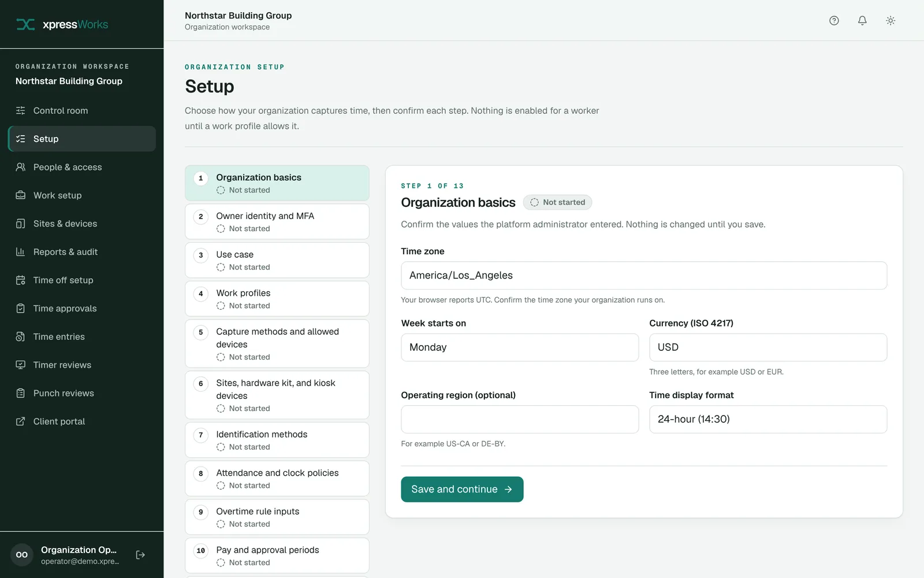Click the Timer reviews monitor icon
924x578 pixels.
21,365
